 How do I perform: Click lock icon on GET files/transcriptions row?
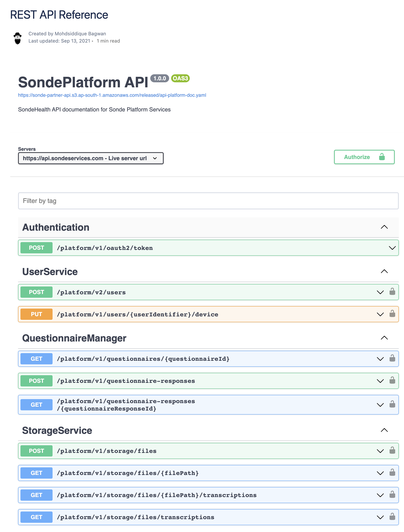(x=392, y=517)
